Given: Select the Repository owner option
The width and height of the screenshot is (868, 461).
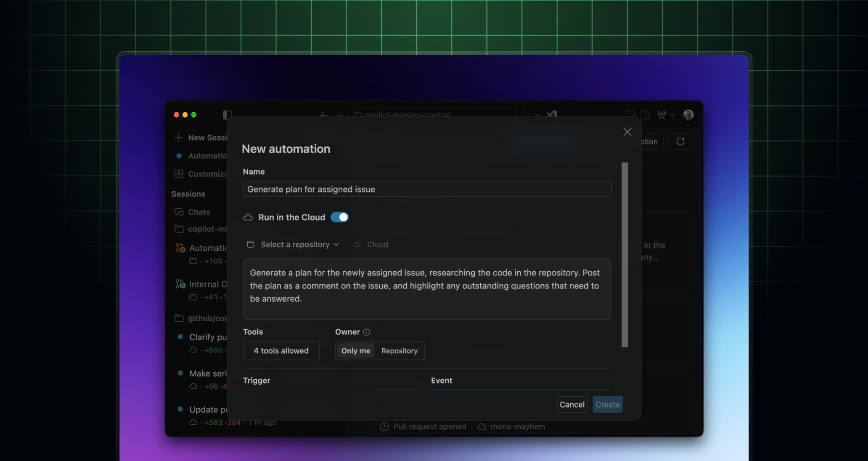Looking at the screenshot, I should pyautogui.click(x=400, y=351).
